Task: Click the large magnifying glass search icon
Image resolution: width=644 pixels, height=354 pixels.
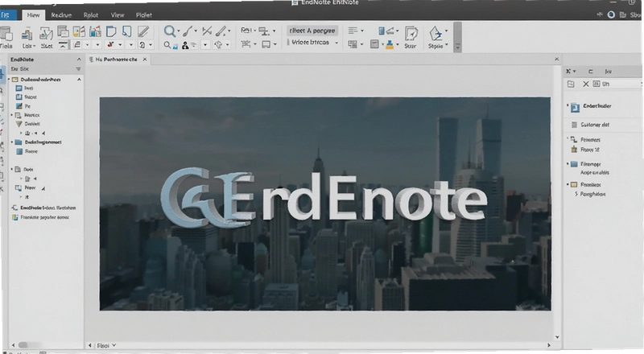Action: coord(169,31)
